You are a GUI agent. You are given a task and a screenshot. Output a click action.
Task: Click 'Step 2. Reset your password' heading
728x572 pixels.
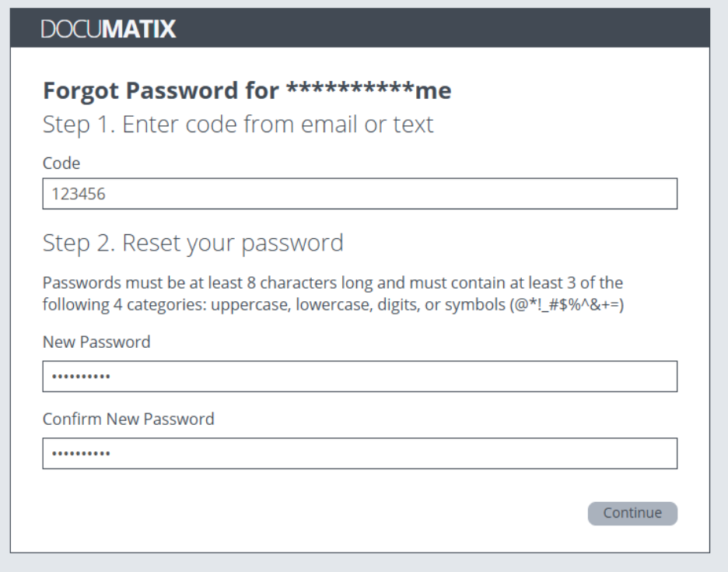193,243
